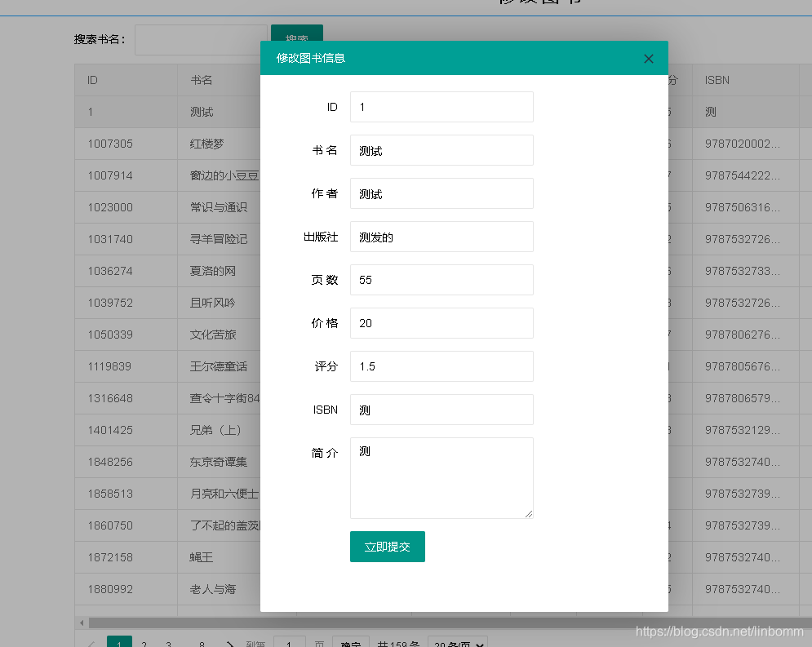The image size is (812, 647).
Task: Click the 简介 textarea
Action: tap(441, 478)
